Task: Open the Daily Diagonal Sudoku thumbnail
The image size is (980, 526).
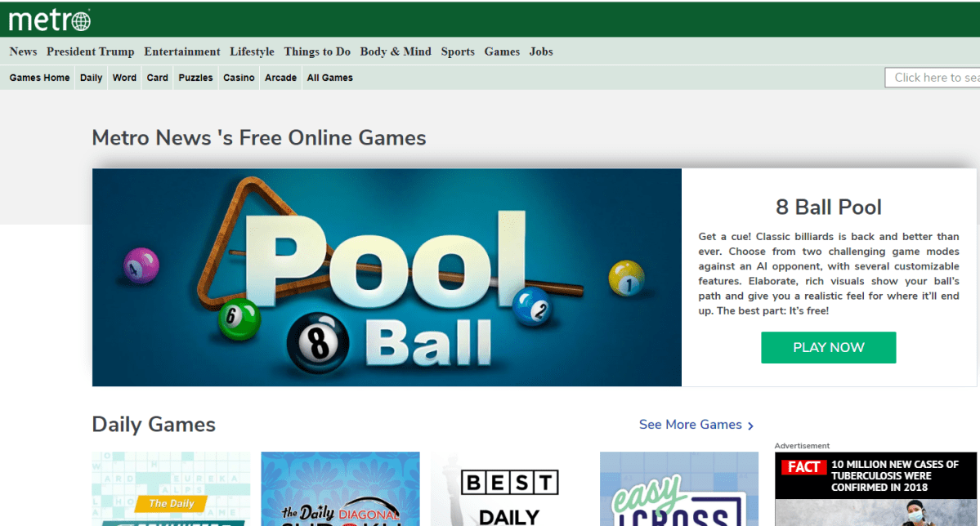Action: [x=341, y=488]
